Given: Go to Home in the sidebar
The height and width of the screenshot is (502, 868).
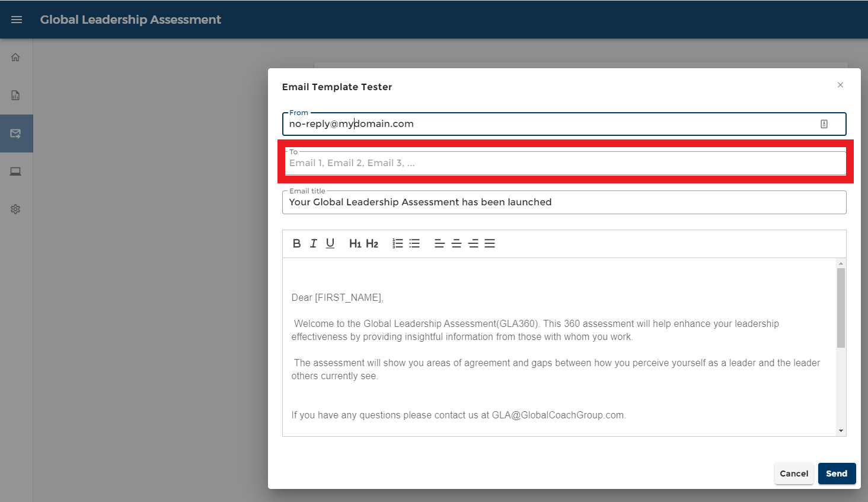Looking at the screenshot, I should pos(15,58).
